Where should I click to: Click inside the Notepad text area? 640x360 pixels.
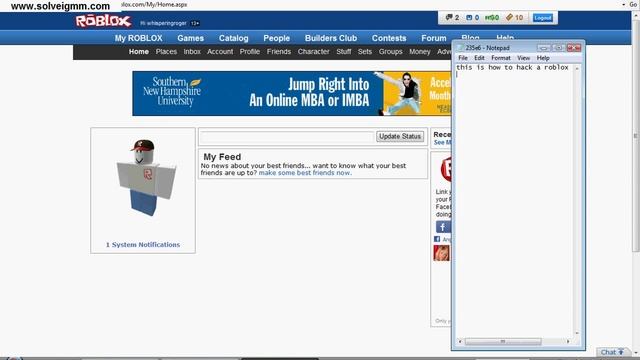(x=514, y=200)
